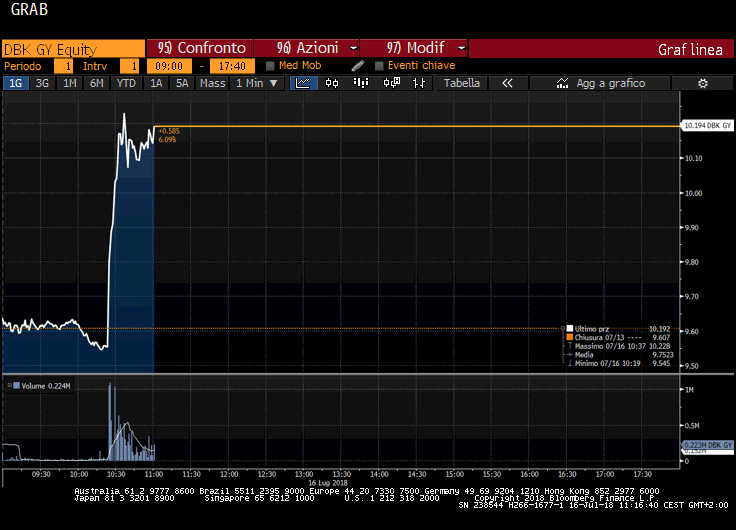Image resolution: width=736 pixels, height=530 pixels.
Task: Click the Media average marker icon in legend
Action: pyautogui.click(x=570, y=354)
